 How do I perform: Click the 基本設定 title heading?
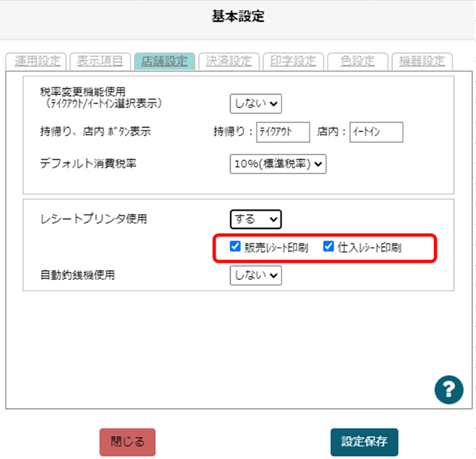(x=238, y=18)
